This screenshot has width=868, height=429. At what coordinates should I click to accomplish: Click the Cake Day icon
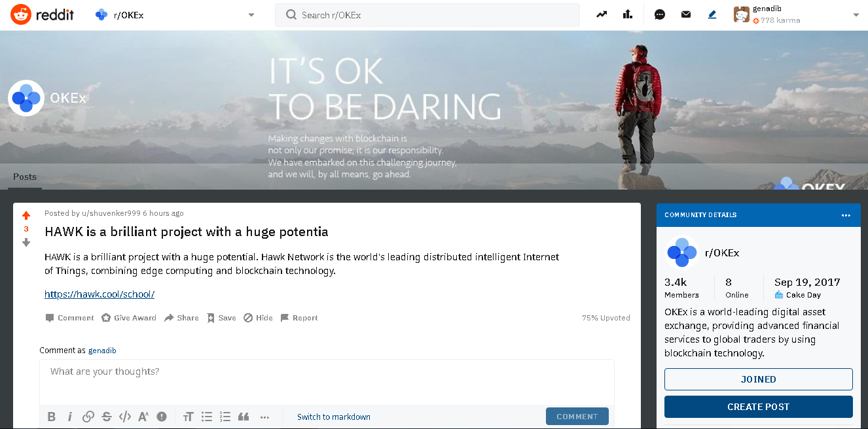(x=779, y=295)
